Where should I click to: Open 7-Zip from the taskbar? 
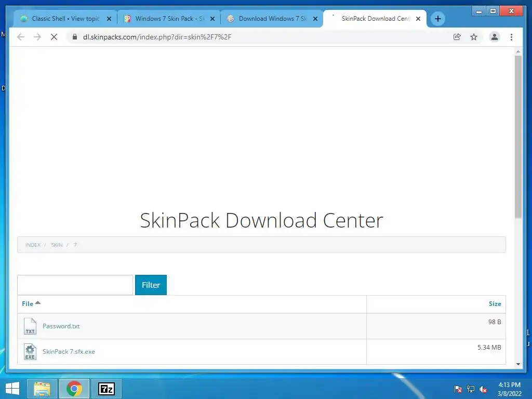(107, 389)
